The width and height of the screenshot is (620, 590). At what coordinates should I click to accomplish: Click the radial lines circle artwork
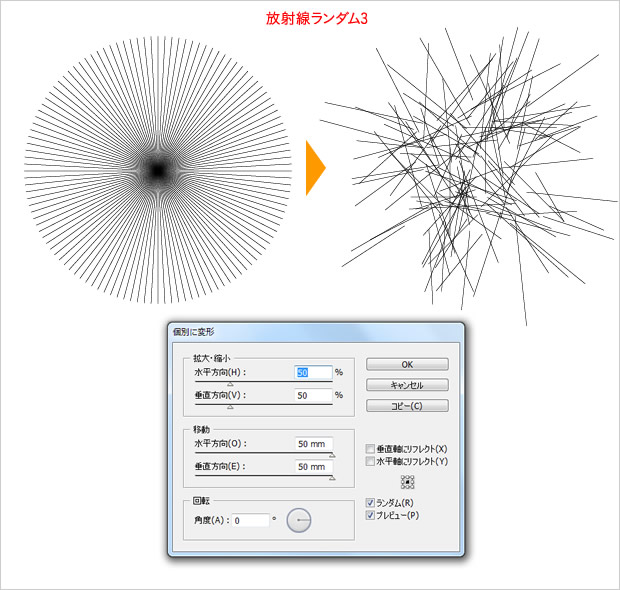coord(158,170)
